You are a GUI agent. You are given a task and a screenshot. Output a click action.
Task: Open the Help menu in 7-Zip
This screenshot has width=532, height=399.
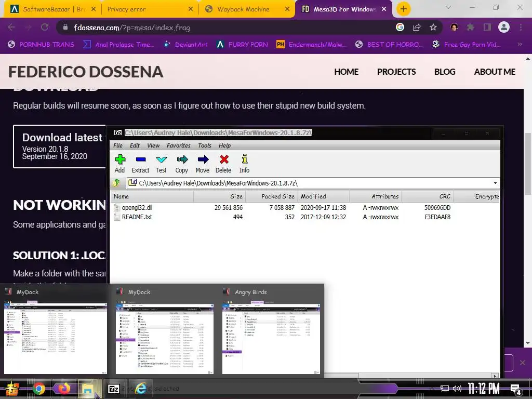[224, 145]
